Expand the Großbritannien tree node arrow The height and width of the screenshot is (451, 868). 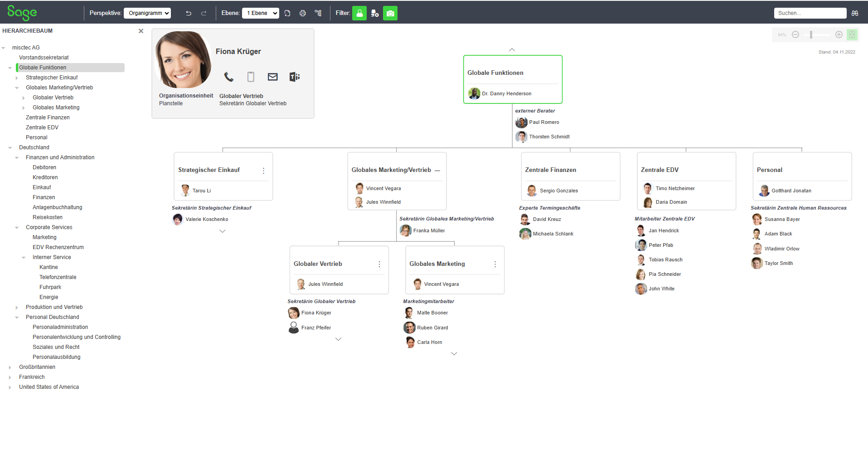10,368
